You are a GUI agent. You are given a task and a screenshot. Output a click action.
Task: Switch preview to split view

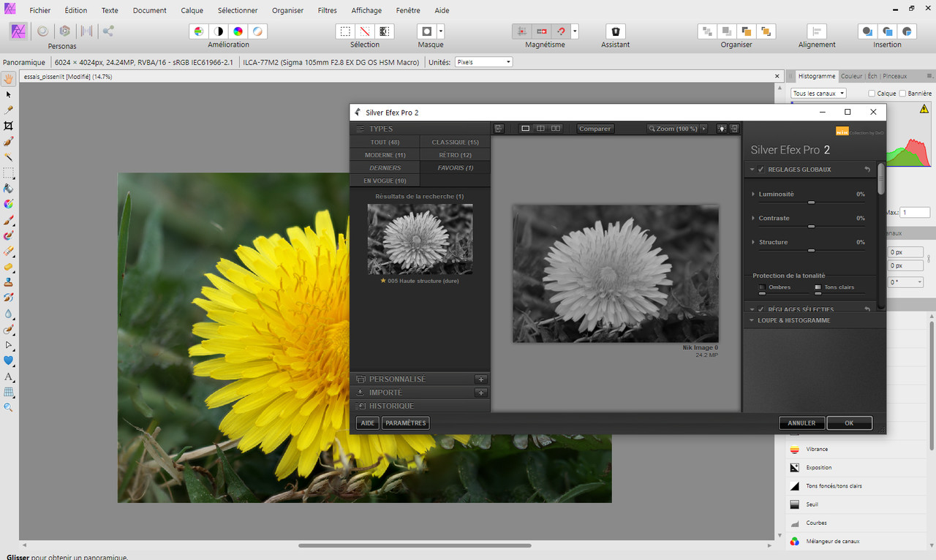point(540,129)
